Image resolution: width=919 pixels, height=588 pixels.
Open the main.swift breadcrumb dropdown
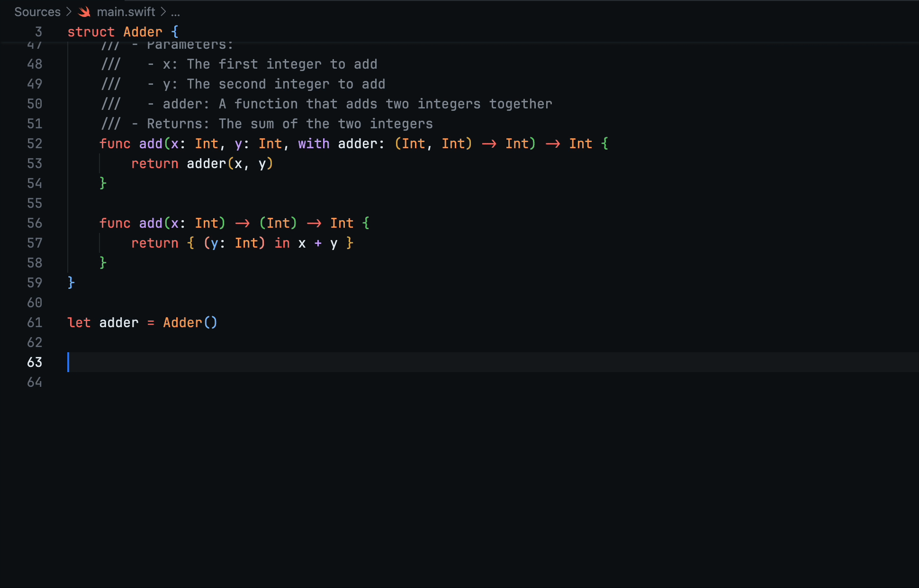(x=126, y=11)
